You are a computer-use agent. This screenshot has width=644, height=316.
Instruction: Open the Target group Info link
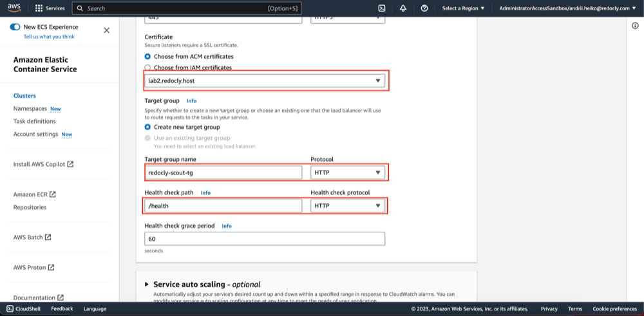click(191, 100)
